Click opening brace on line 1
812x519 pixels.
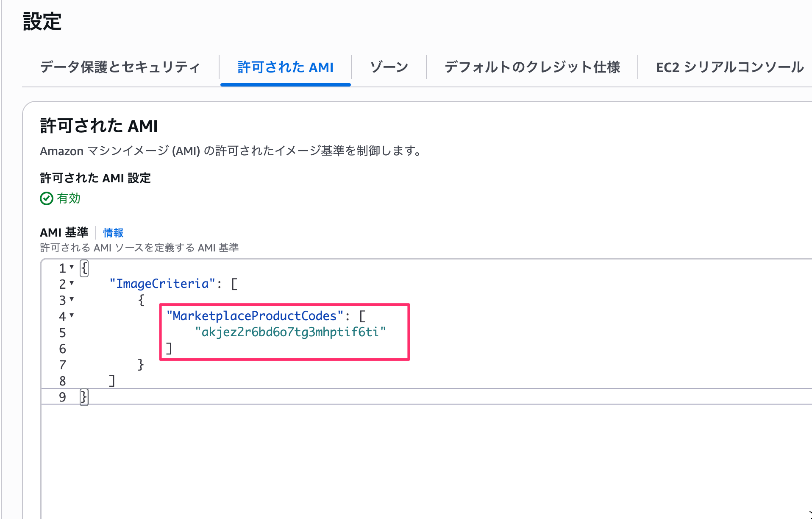pyautogui.click(x=84, y=268)
